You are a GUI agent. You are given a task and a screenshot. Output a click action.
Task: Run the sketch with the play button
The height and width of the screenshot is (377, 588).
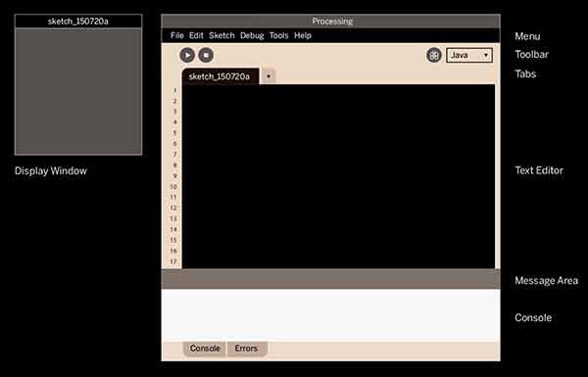tap(187, 55)
